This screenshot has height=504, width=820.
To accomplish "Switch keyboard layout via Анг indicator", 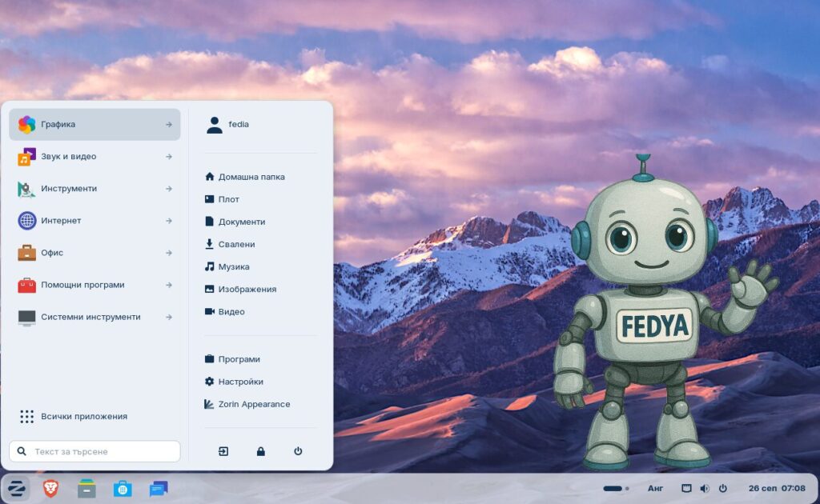I will tap(655, 488).
